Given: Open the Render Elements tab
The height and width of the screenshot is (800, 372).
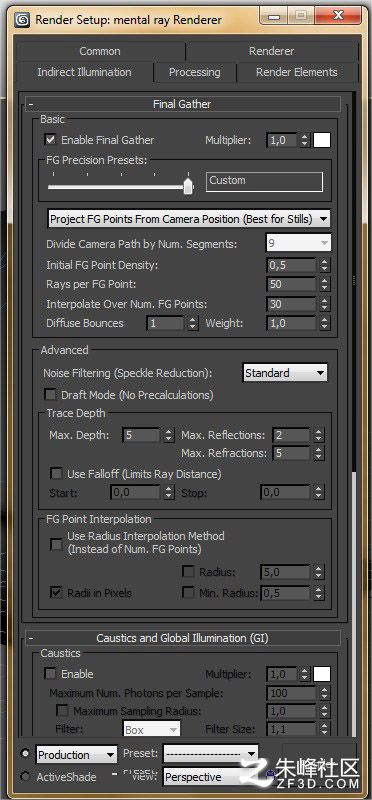Looking at the screenshot, I should click(x=296, y=72).
